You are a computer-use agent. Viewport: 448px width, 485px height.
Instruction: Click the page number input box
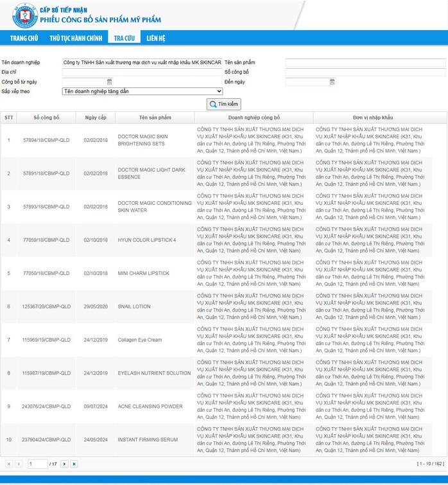(x=37, y=464)
